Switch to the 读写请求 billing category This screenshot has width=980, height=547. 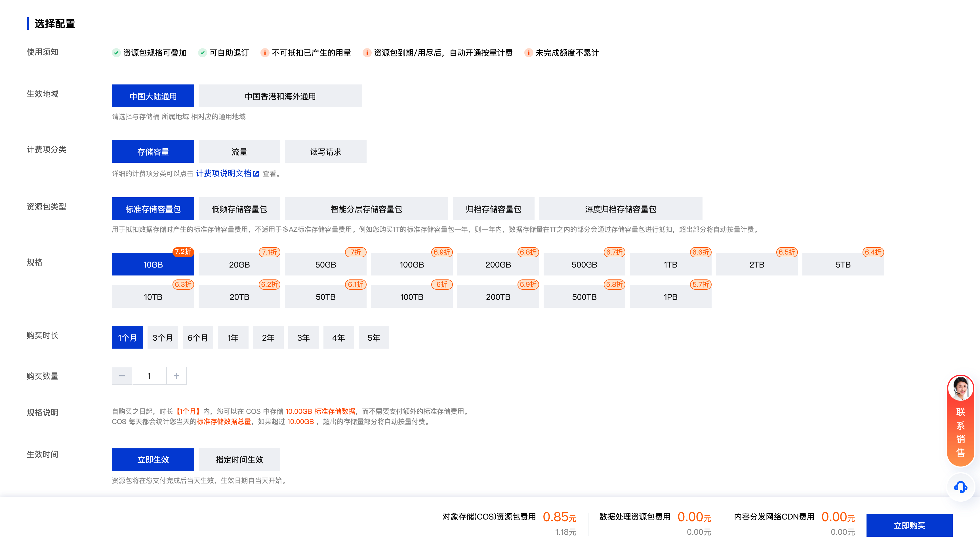click(325, 152)
